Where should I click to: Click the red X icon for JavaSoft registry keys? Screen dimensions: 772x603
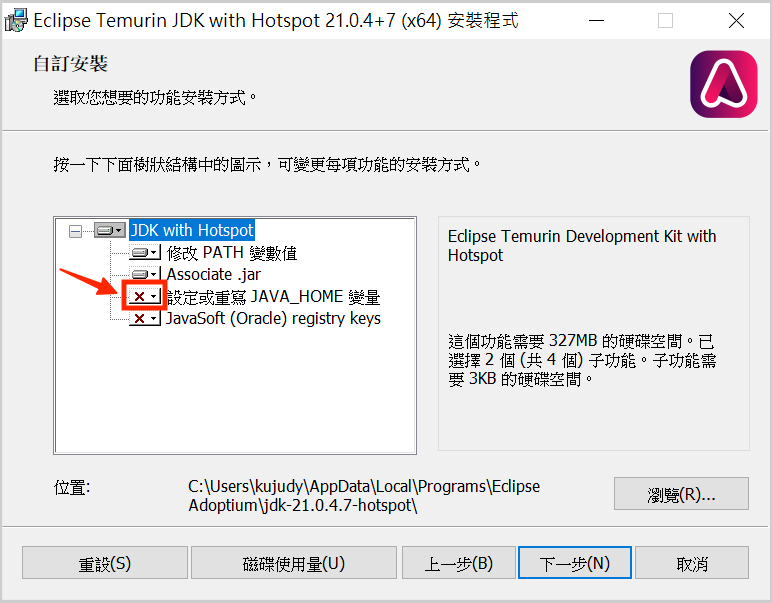[x=145, y=318]
